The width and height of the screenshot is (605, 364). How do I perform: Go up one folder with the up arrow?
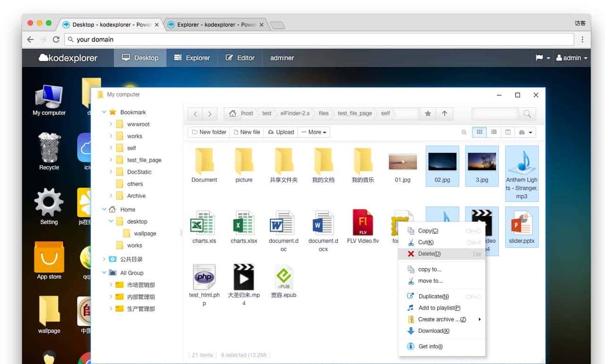pyautogui.click(x=444, y=114)
